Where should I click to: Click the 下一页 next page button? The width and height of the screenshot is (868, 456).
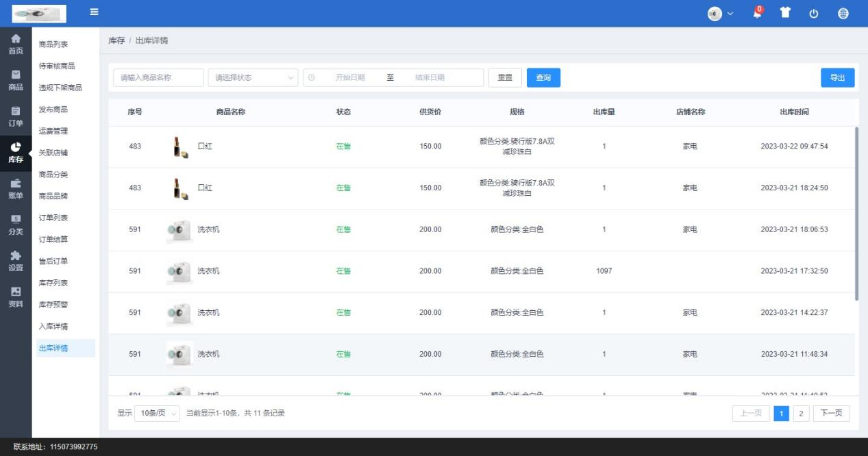point(831,413)
